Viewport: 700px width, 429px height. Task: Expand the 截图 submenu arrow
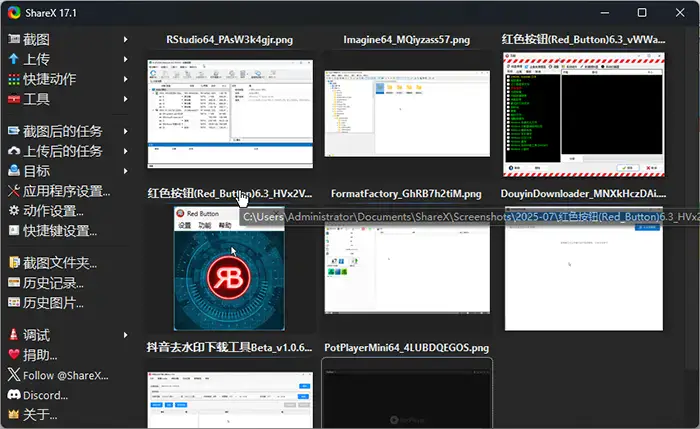pyautogui.click(x=125, y=40)
